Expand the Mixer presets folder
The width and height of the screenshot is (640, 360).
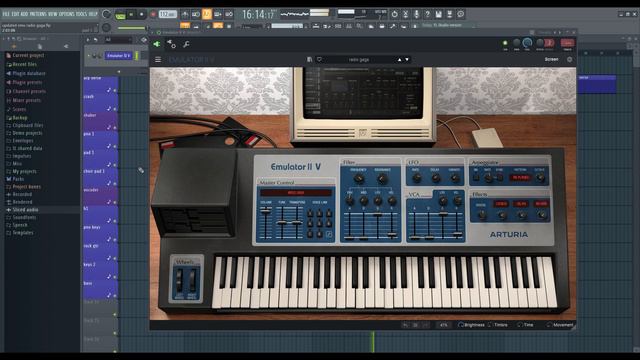pyautogui.click(x=27, y=100)
